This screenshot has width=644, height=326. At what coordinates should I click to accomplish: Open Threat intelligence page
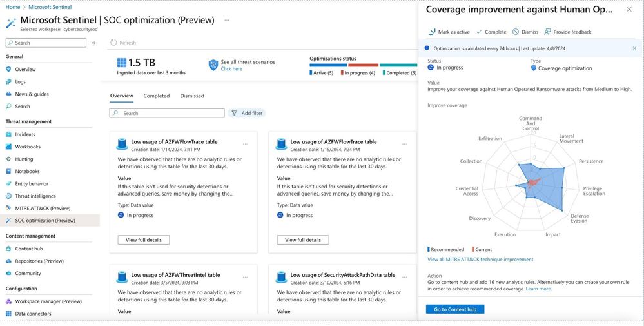[35, 196]
